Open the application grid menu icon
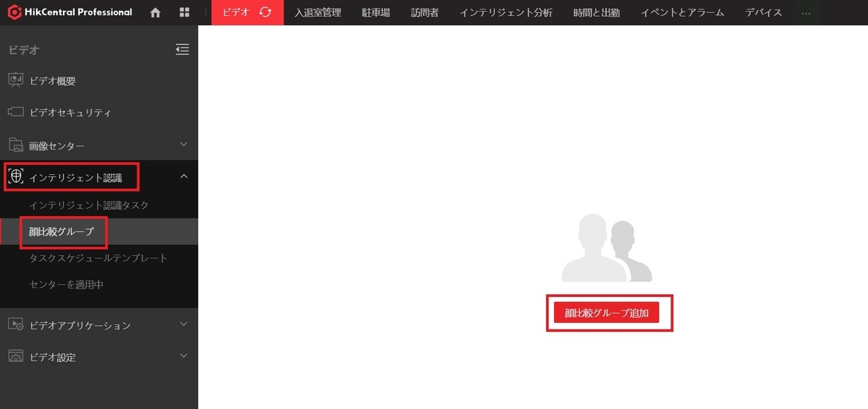The height and width of the screenshot is (409, 868). coord(184,12)
